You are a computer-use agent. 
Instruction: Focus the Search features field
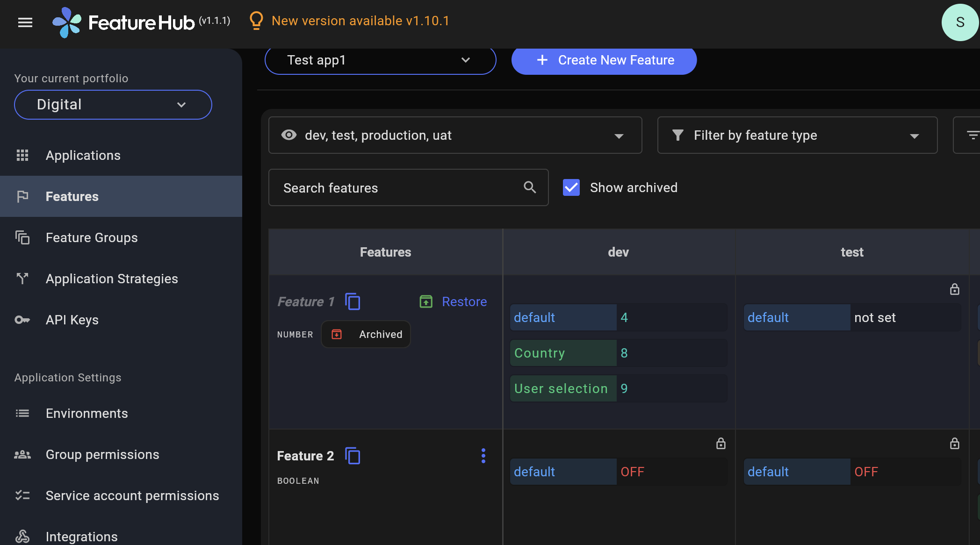408,187
